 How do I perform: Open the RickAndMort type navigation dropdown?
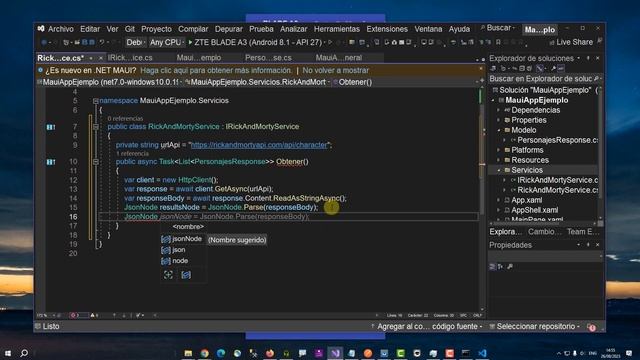point(257,82)
